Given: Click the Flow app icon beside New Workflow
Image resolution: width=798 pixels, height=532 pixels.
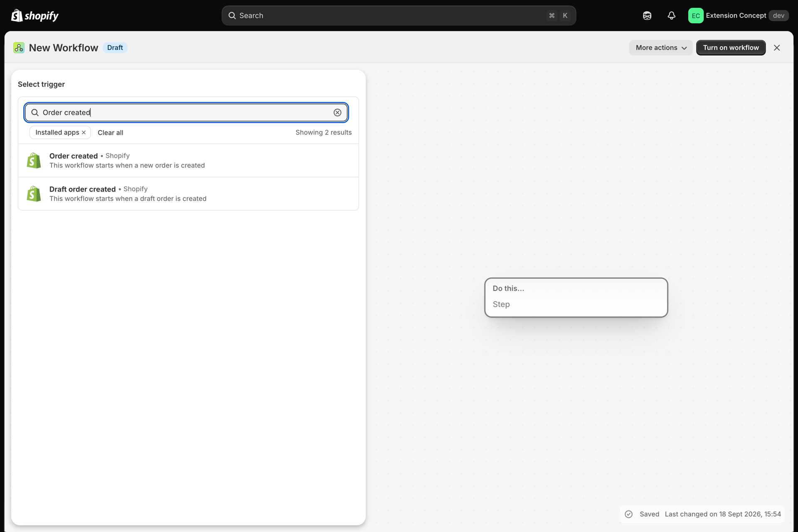Looking at the screenshot, I should 19,48.
